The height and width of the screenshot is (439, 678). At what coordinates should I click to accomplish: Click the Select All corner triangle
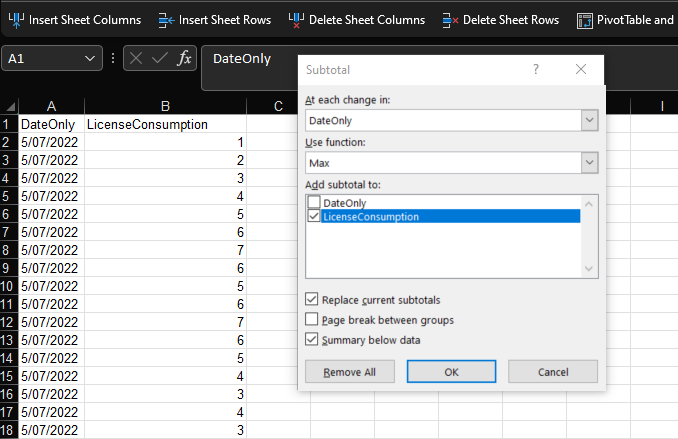click(x=10, y=106)
